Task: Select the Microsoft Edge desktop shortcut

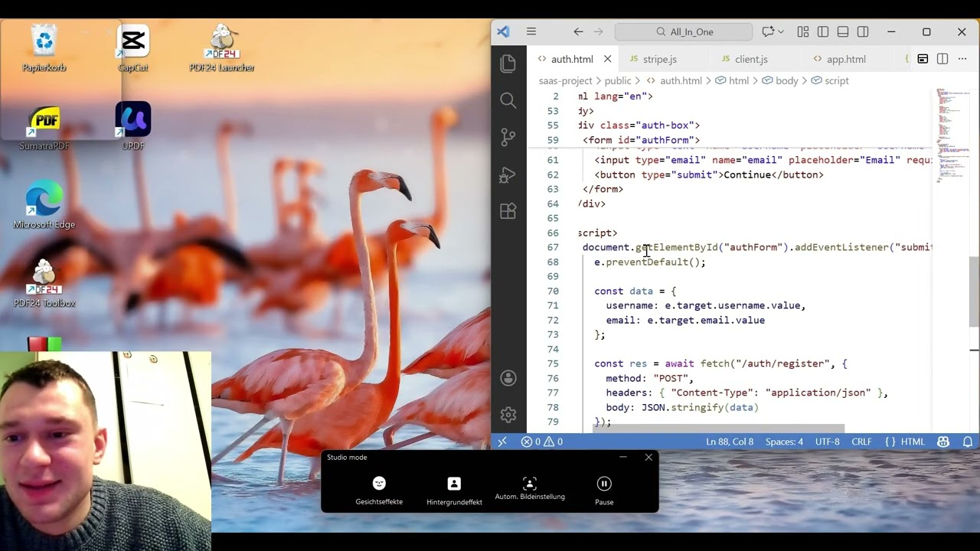Action: click(x=44, y=205)
